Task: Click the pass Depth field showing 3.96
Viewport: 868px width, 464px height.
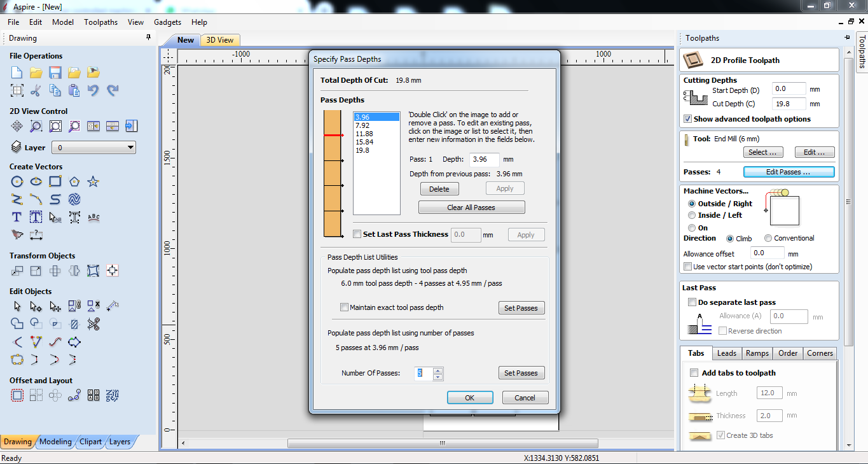Action: [485, 159]
